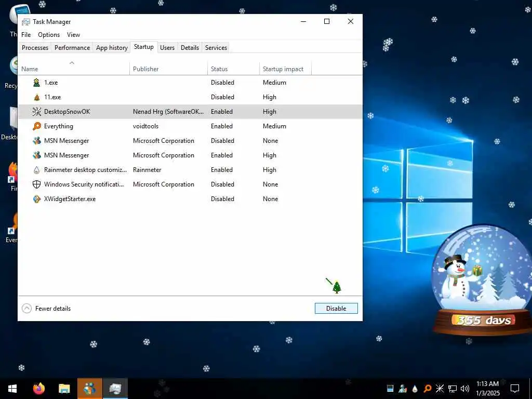Click the snow globe countdown widget

coord(483,280)
